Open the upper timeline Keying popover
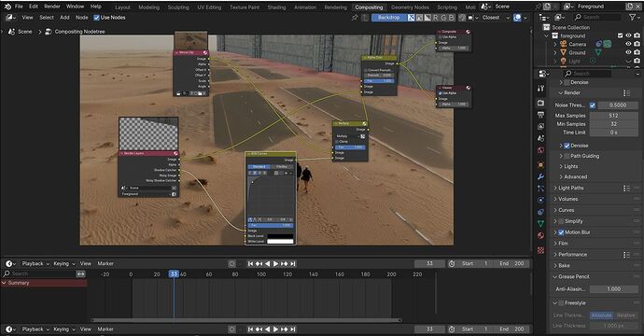644x336 pixels. (64, 264)
